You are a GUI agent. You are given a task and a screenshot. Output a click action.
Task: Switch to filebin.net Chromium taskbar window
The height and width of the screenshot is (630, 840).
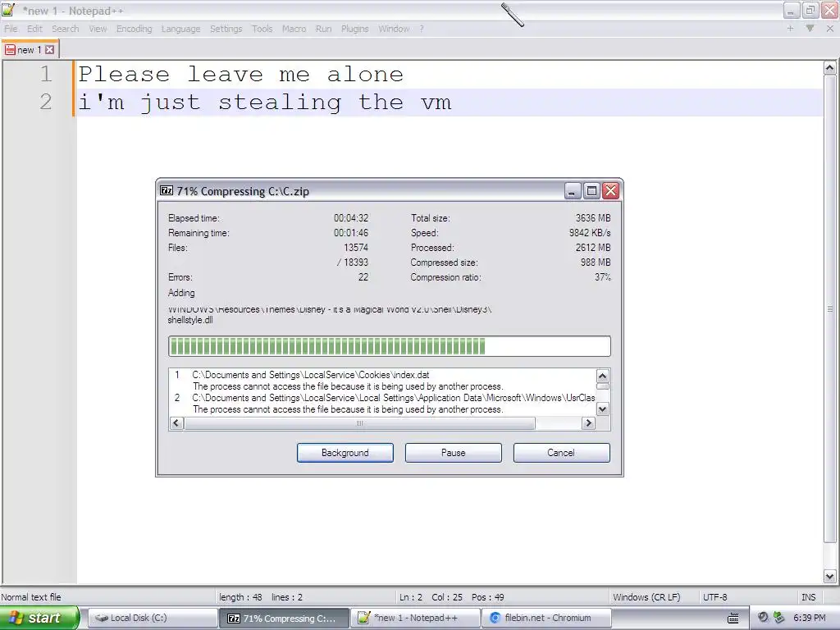546,619
